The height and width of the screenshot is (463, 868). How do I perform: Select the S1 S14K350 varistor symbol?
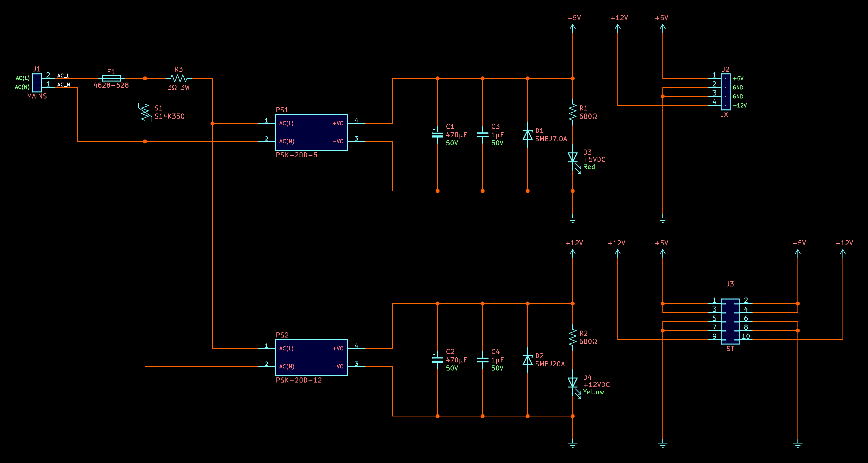145,112
